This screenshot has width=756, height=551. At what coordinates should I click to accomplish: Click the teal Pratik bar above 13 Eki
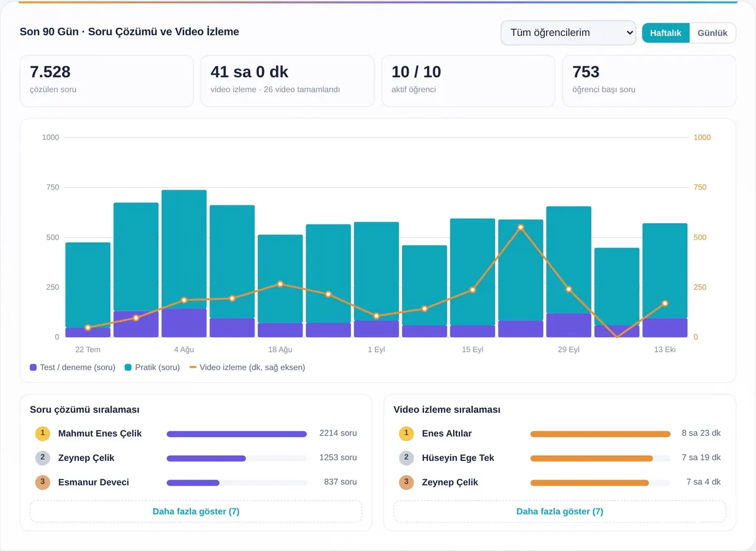pos(665,271)
